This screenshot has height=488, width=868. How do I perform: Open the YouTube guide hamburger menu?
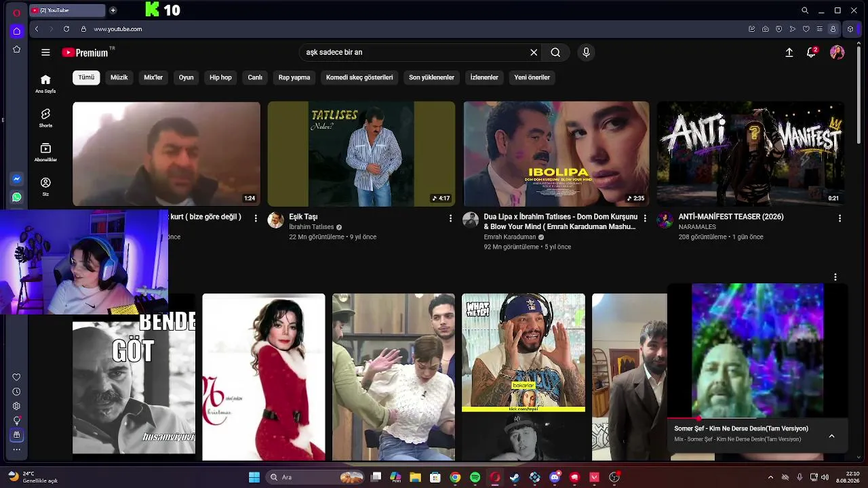(45, 52)
